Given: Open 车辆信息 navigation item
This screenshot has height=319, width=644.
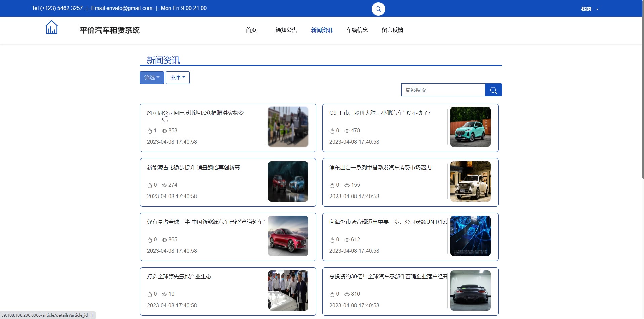Looking at the screenshot, I should tap(357, 30).
